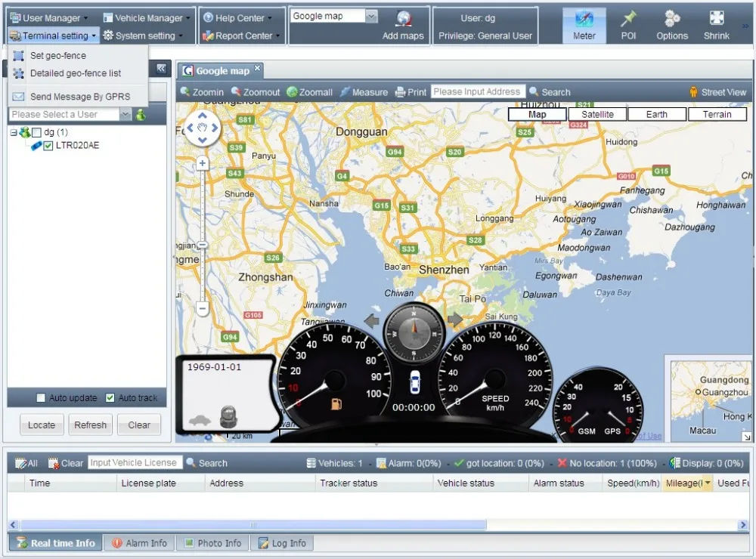Image resolution: width=756 pixels, height=559 pixels.
Task: Activate Street View on the map
Action: click(717, 91)
